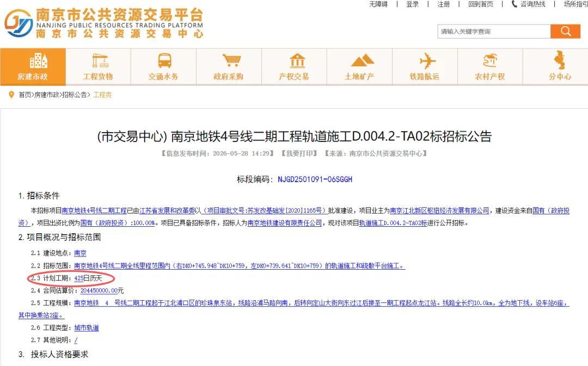Click the 咨询热线 text link
The image size is (588, 366).
(533, 4)
